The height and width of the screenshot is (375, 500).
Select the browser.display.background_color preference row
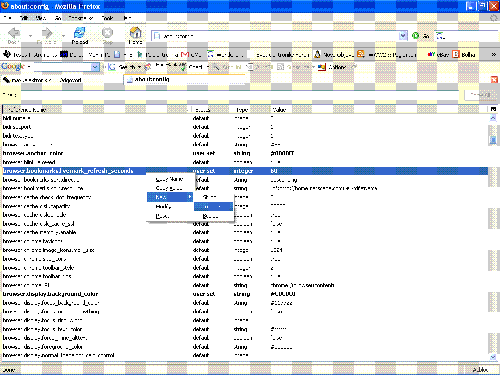[x=245, y=294]
